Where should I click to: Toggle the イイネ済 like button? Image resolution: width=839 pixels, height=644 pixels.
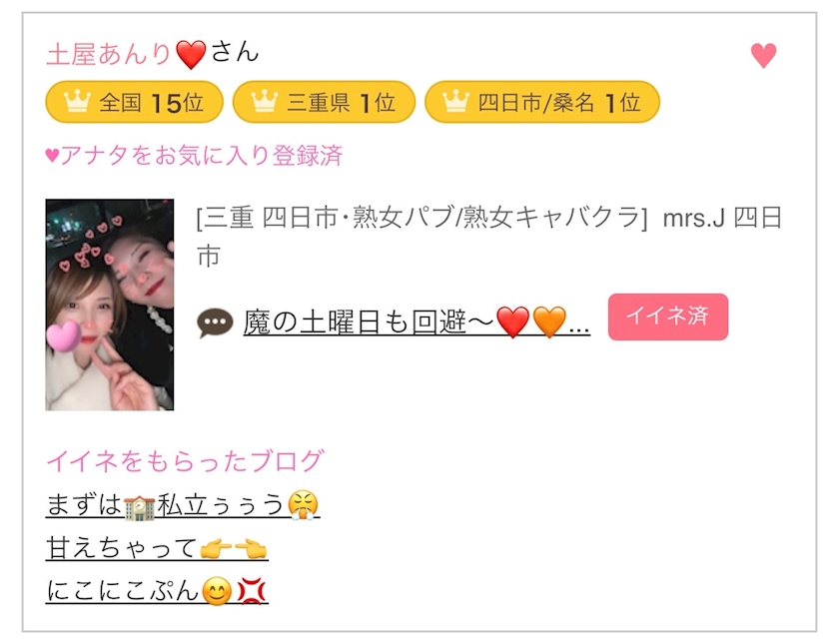pos(668,317)
